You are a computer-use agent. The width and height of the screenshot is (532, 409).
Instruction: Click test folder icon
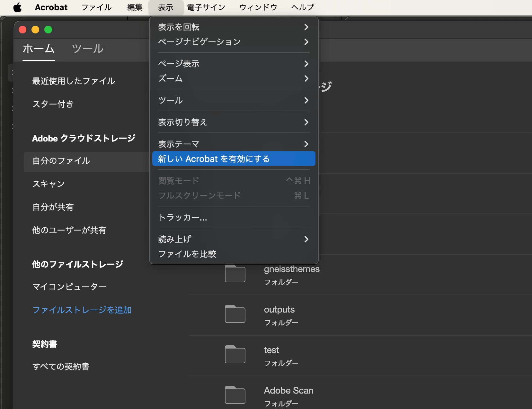click(x=235, y=355)
